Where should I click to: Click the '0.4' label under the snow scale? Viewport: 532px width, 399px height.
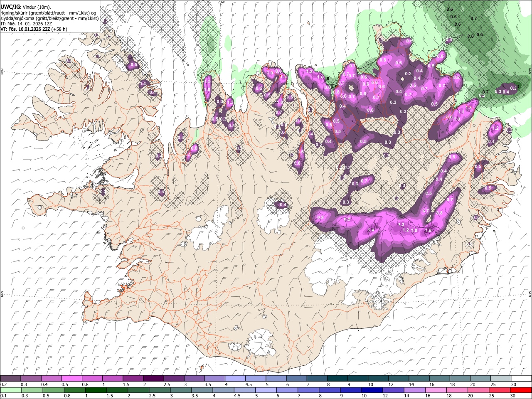(44, 384)
